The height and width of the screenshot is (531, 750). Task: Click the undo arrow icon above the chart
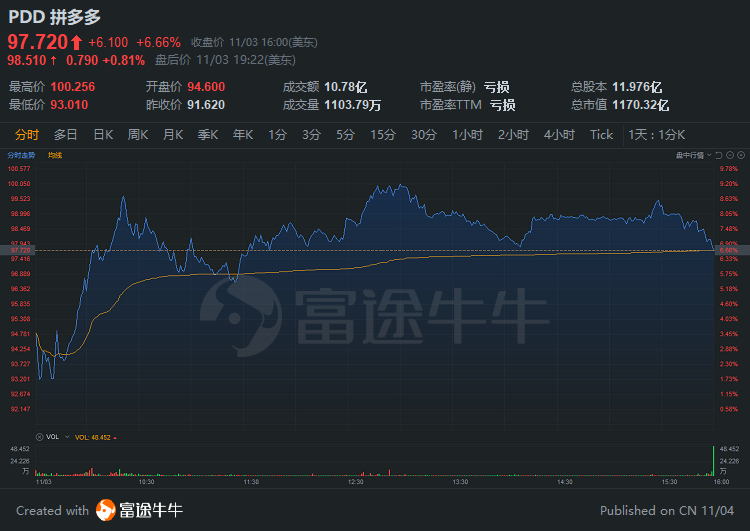(x=718, y=155)
